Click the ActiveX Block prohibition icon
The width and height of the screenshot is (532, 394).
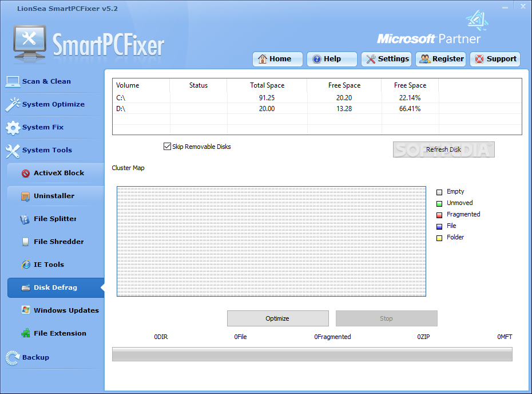click(x=25, y=174)
